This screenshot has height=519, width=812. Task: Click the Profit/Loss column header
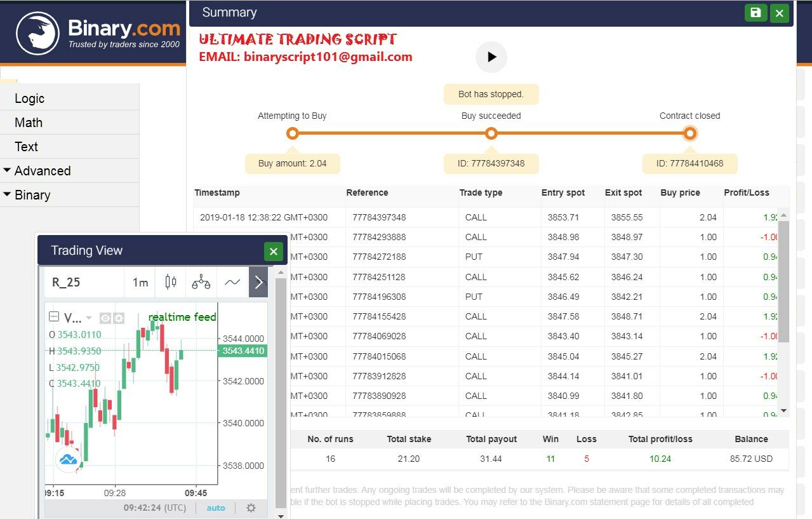(747, 192)
